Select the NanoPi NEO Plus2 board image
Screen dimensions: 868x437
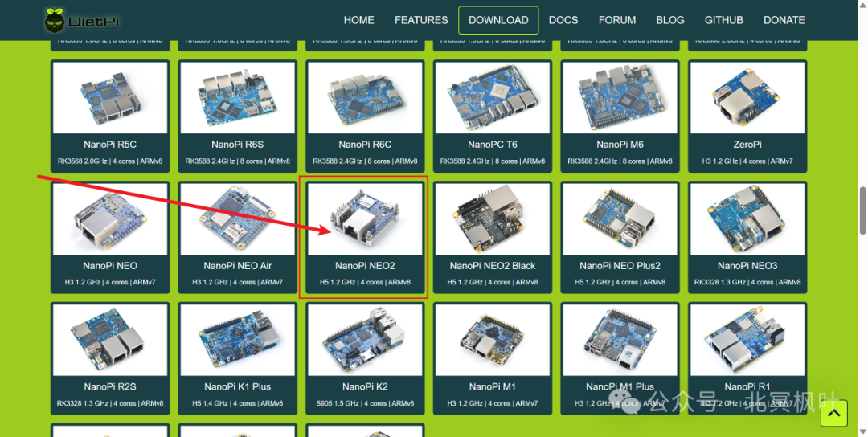pos(620,219)
